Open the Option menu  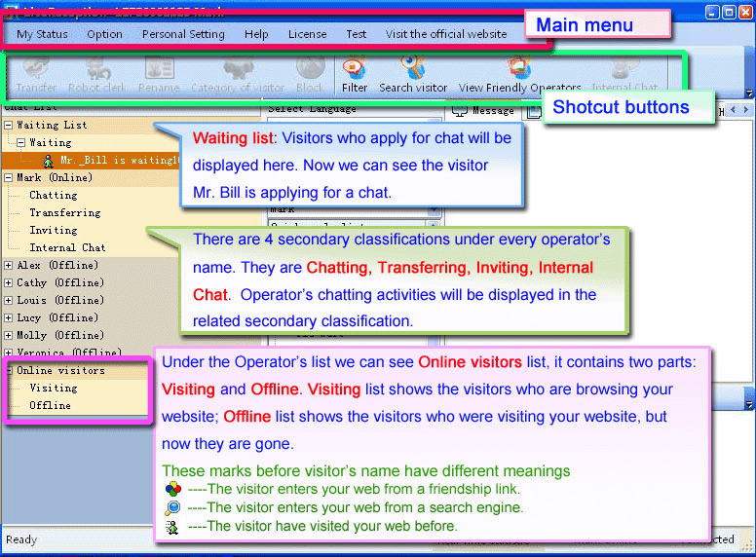pyautogui.click(x=104, y=34)
